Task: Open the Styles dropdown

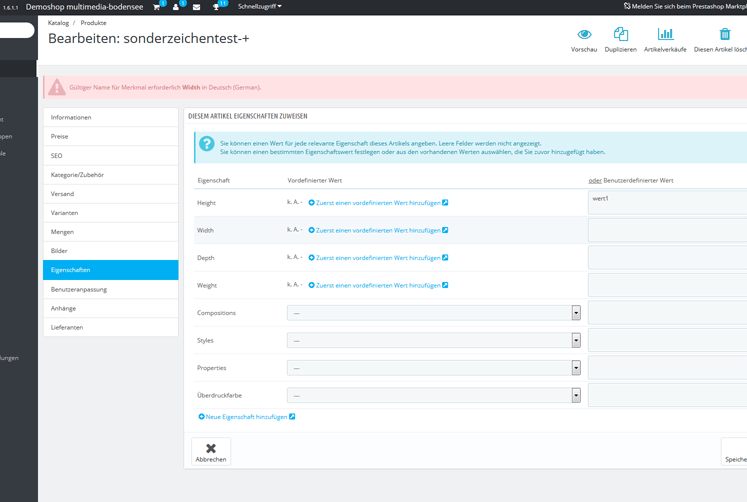Action: 434,341
